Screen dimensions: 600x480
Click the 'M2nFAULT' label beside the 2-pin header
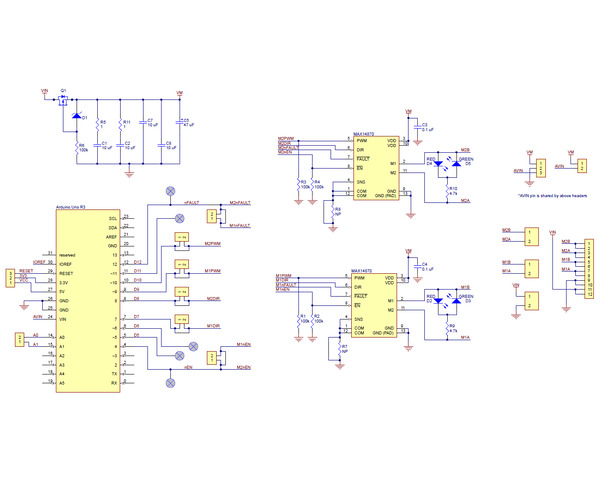click(240, 202)
